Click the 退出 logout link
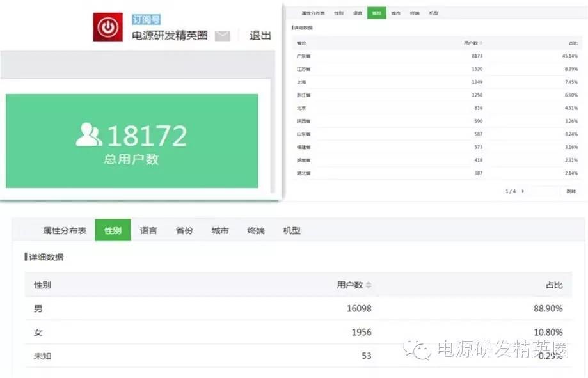Viewport: 588px width, 378px height. coord(259,36)
